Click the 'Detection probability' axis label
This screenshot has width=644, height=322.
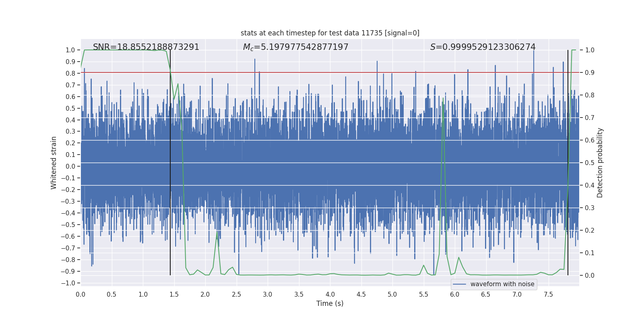pos(600,163)
